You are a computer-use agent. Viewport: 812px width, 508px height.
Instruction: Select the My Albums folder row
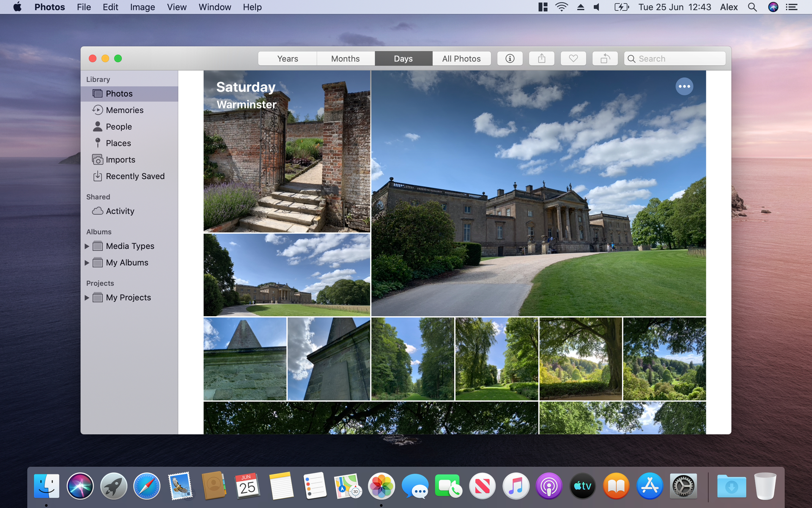129,262
